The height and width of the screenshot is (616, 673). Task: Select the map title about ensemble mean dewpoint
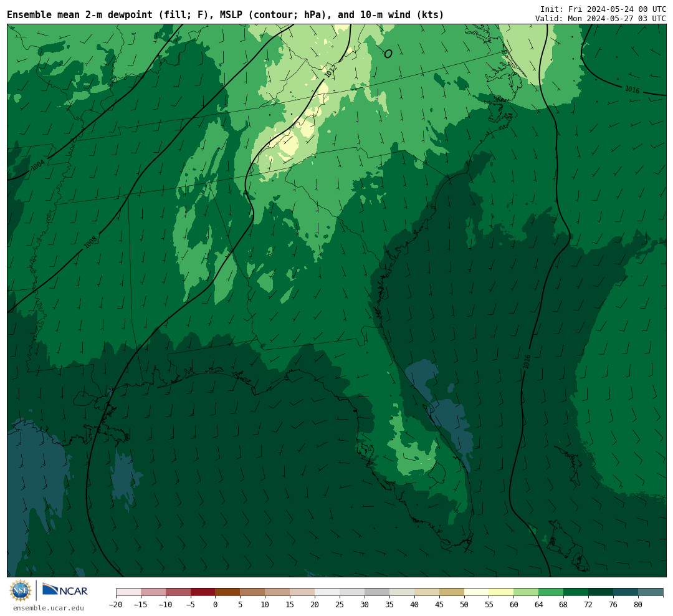[x=226, y=14]
